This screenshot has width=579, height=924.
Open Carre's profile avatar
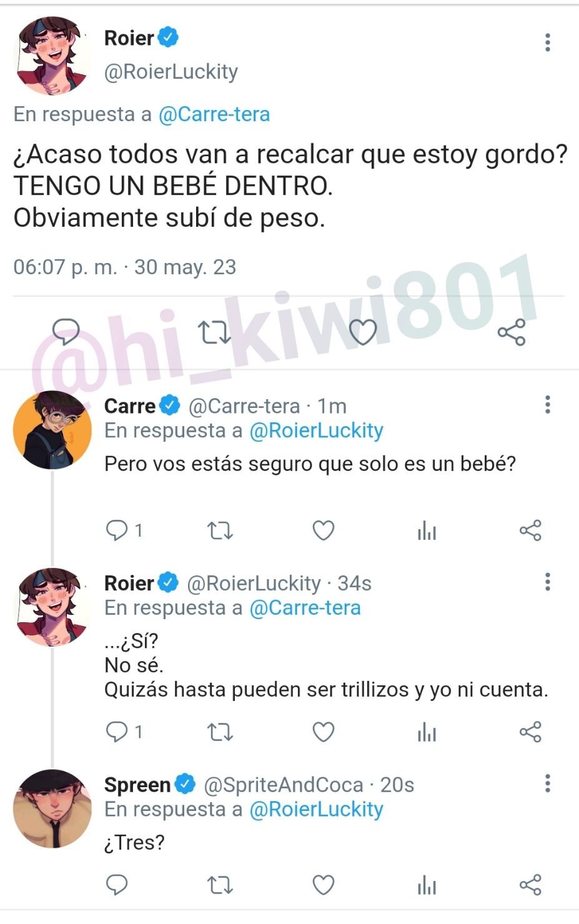pyautogui.click(x=52, y=430)
